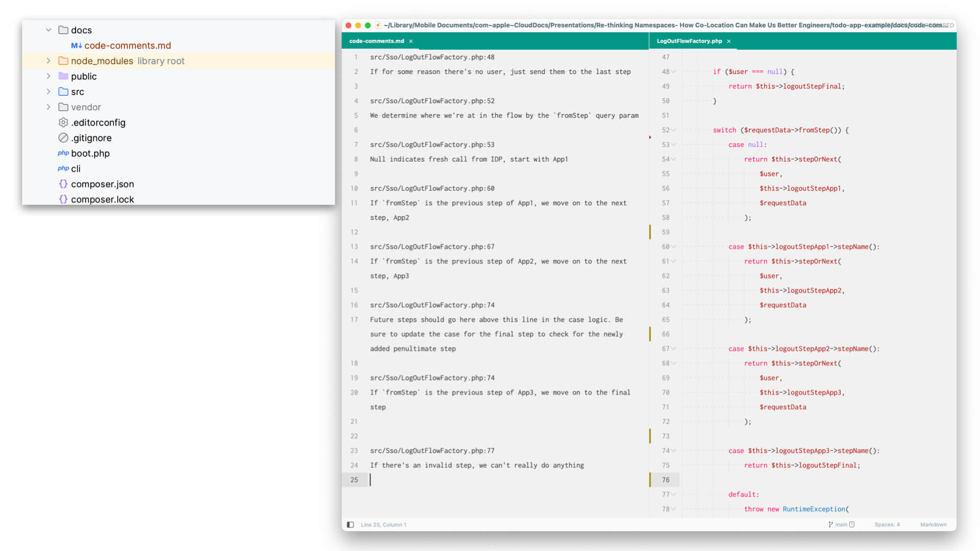Fold the switch block at line 52

674,130
